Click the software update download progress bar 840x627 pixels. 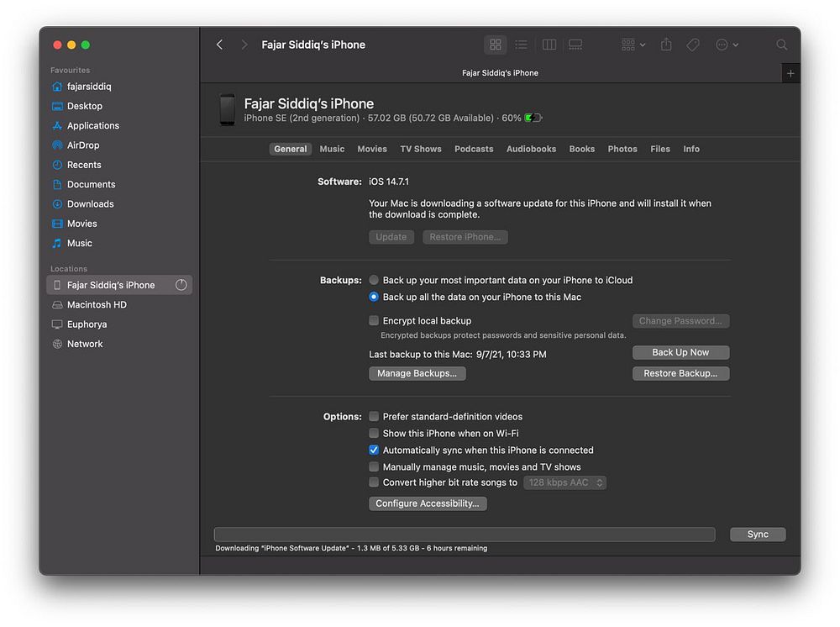[x=465, y=535]
